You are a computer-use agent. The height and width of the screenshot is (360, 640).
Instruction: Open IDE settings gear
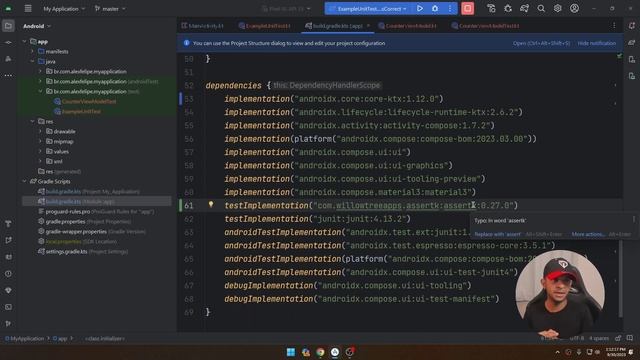[x=558, y=9]
